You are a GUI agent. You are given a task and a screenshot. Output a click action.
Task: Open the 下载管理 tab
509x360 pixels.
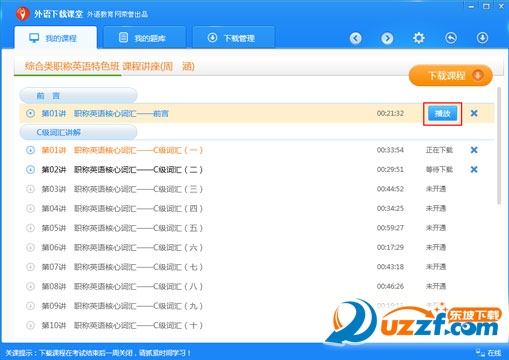pos(233,38)
